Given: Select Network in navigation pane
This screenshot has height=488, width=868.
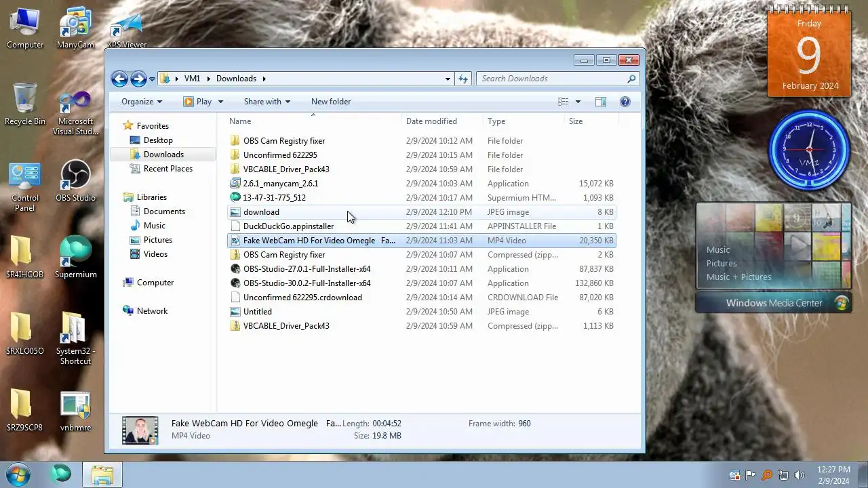Looking at the screenshot, I should pyautogui.click(x=152, y=311).
